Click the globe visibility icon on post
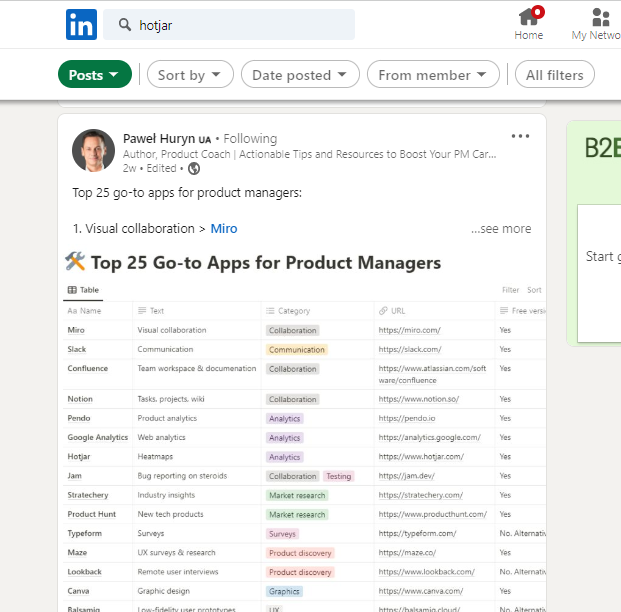This screenshot has width=621, height=612. click(x=194, y=169)
